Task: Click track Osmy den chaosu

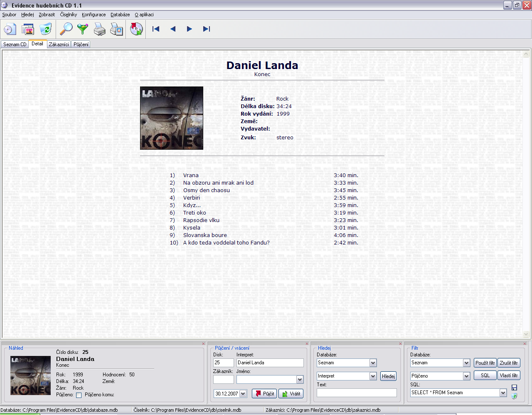Action: 207,190
